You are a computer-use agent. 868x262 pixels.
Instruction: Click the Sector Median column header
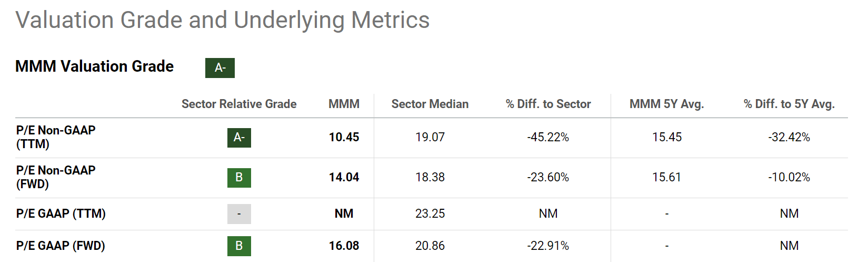[x=430, y=104]
